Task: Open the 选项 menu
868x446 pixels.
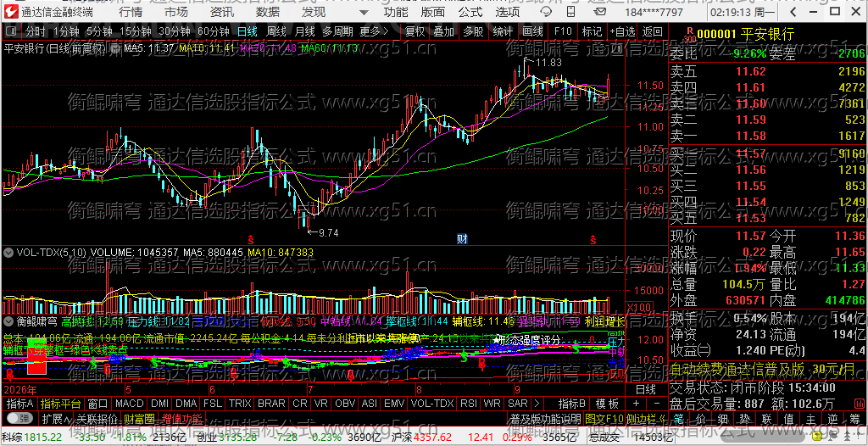Action: (x=508, y=12)
